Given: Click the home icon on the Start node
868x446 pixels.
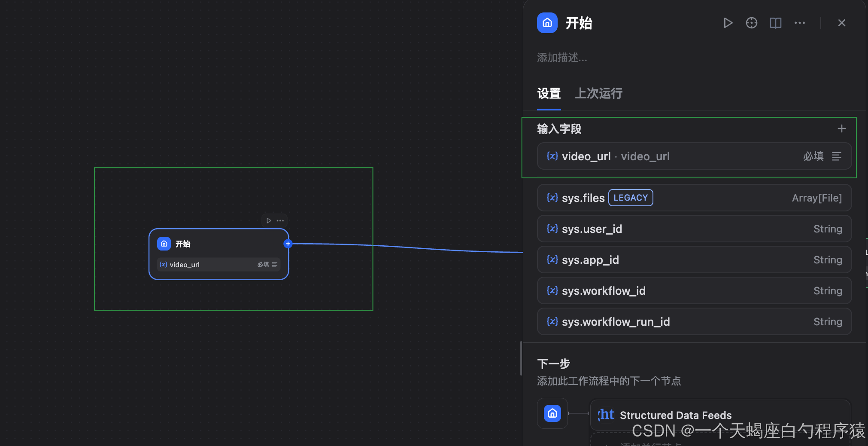Looking at the screenshot, I should [x=164, y=243].
